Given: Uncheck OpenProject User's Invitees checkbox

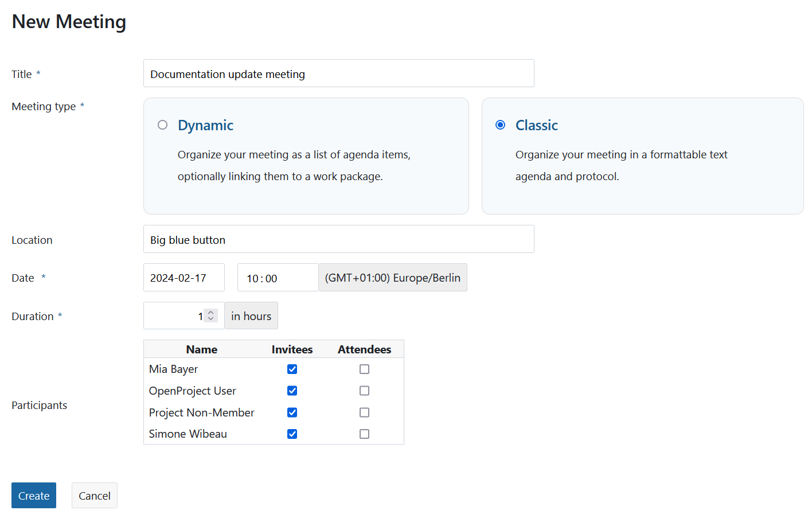Looking at the screenshot, I should [292, 391].
